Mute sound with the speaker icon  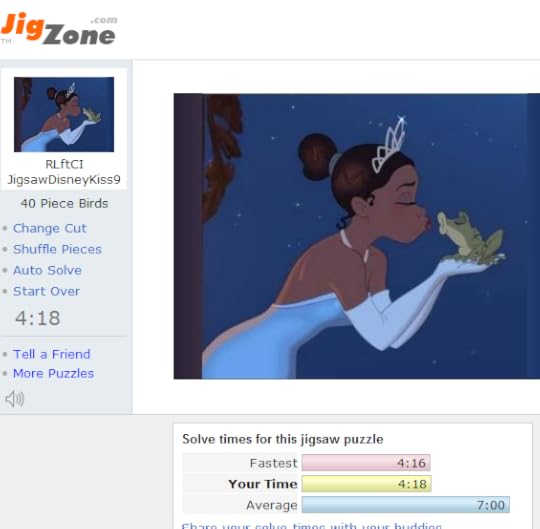[x=15, y=399]
